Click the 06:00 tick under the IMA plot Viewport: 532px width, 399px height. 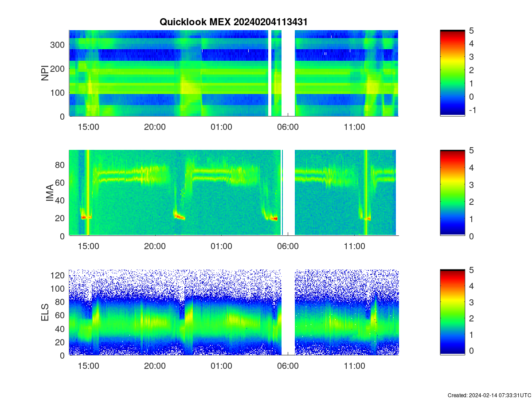(x=288, y=246)
